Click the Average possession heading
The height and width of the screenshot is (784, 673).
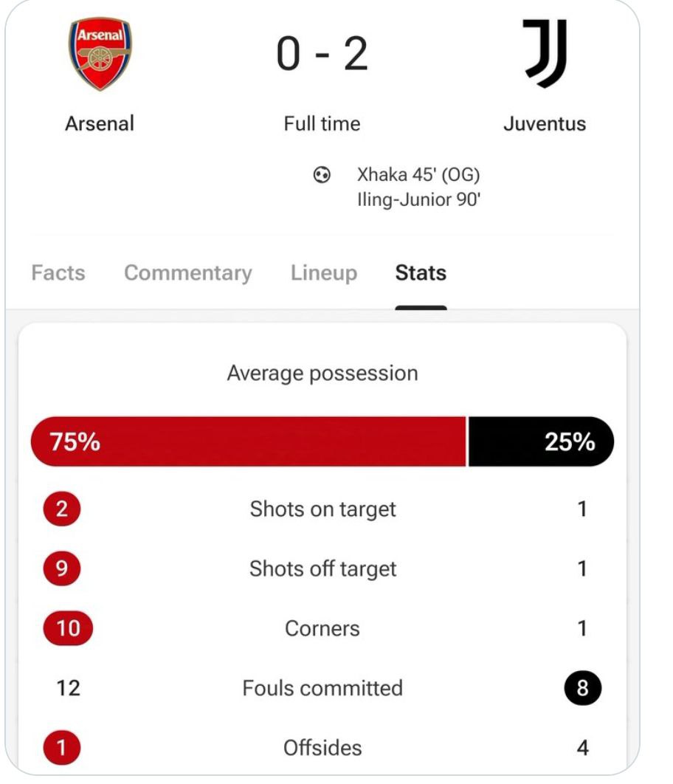click(322, 374)
